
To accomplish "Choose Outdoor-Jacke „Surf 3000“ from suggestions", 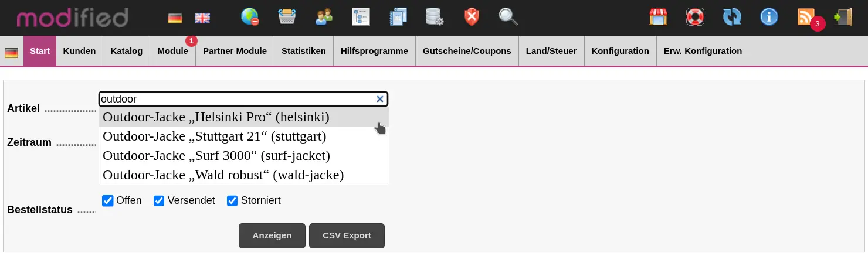I will click(216, 156).
